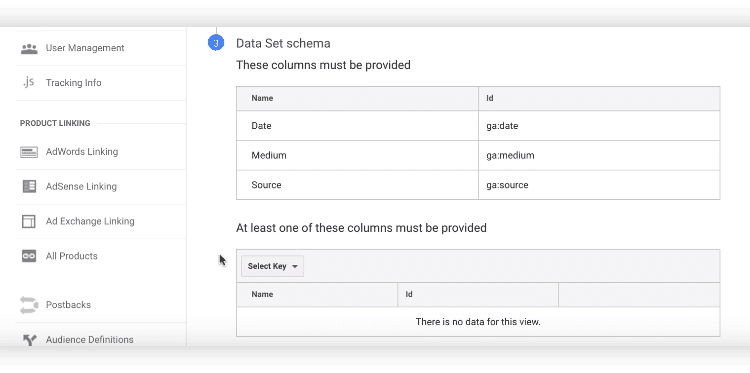Click the Audience Definitions icon
Viewport: 750px width, 373px height.
pyautogui.click(x=30, y=340)
